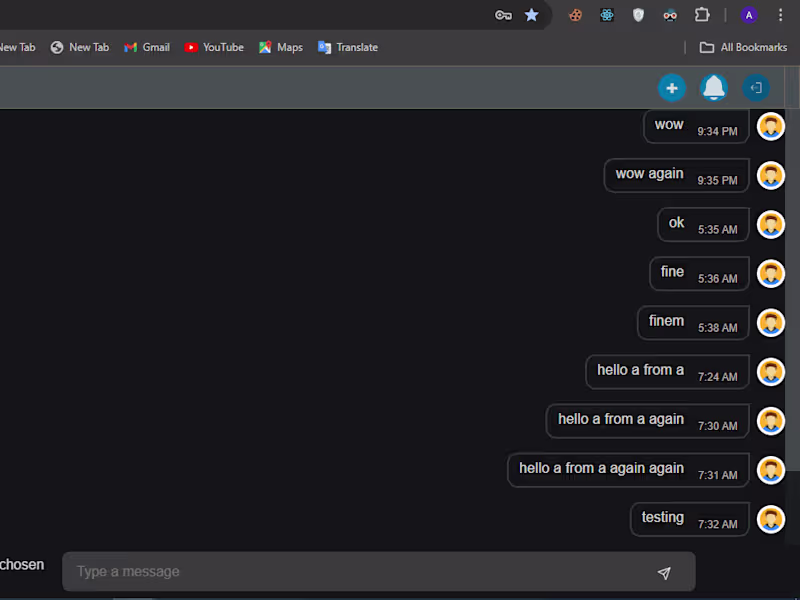Click the password key icon in address bar
The width and height of the screenshot is (800, 600).
503,15
